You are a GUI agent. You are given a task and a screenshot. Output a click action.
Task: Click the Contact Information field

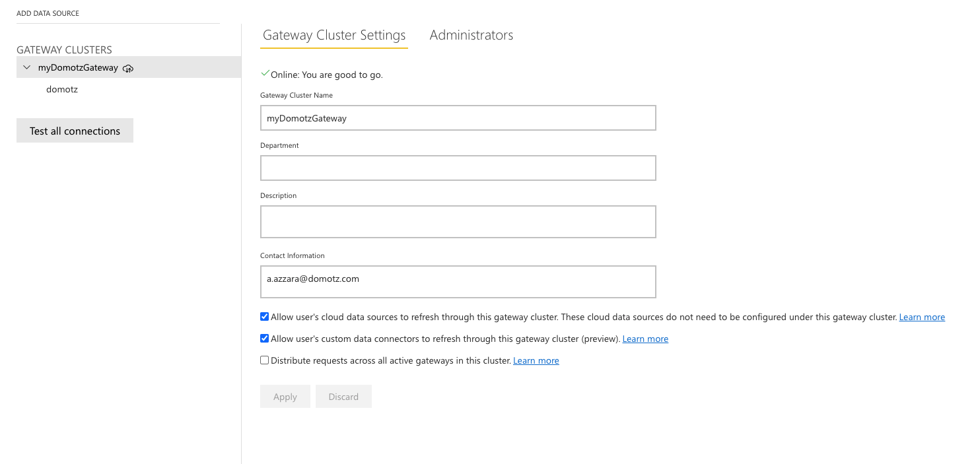pyautogui.click(x=458, y=282)
